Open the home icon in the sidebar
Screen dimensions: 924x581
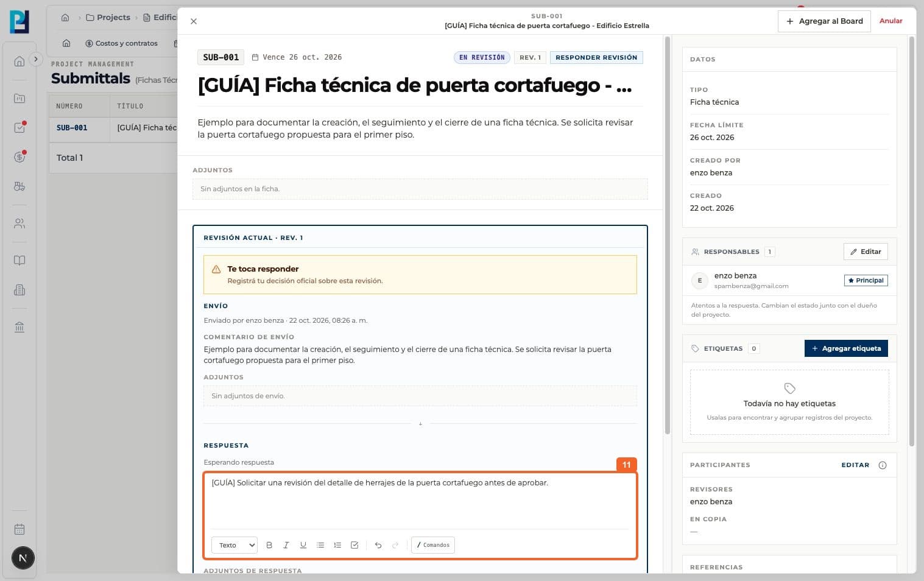19,61
